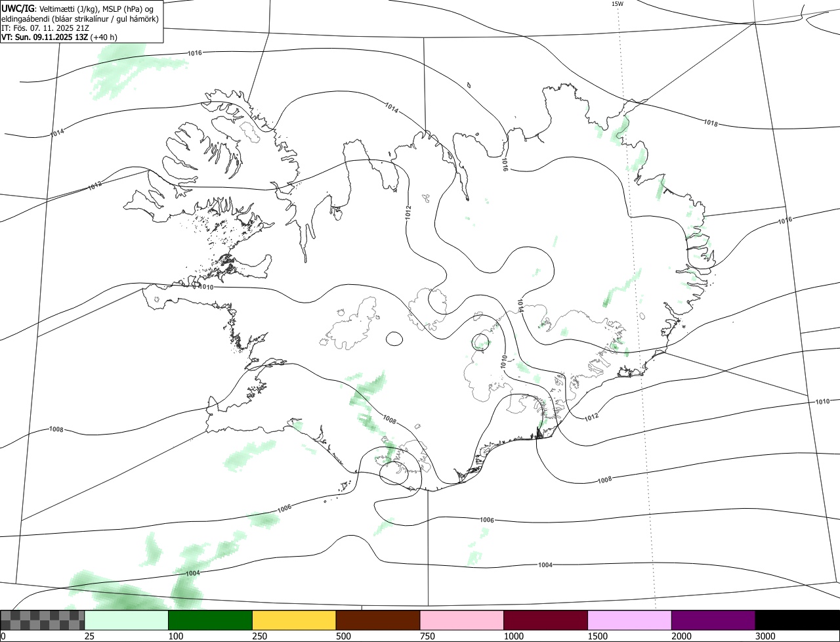Click the pink 750–1000 legend swatch
This screenshot has height=642, width=840.
click(x=462, y=620)
